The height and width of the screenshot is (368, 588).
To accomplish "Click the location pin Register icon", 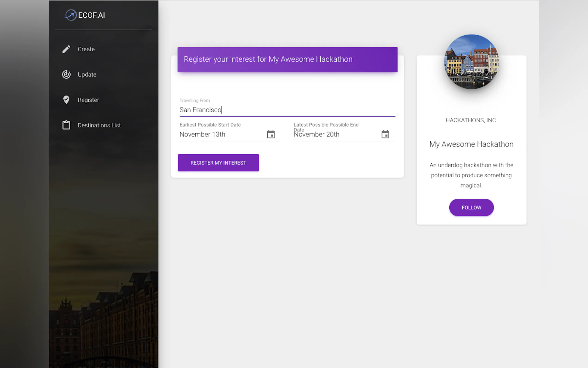I will pyautogui.click(x=66, y=100).
